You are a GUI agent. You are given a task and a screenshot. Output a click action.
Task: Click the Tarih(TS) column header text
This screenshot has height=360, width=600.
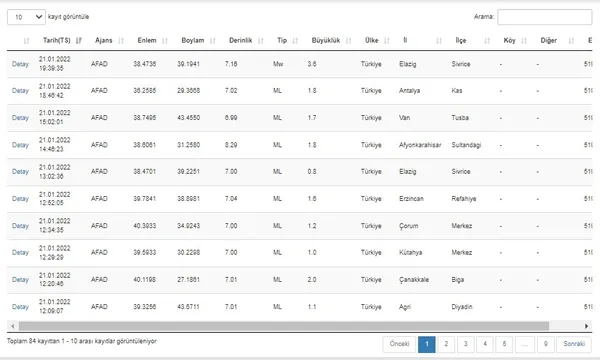(x=57, y=41)
